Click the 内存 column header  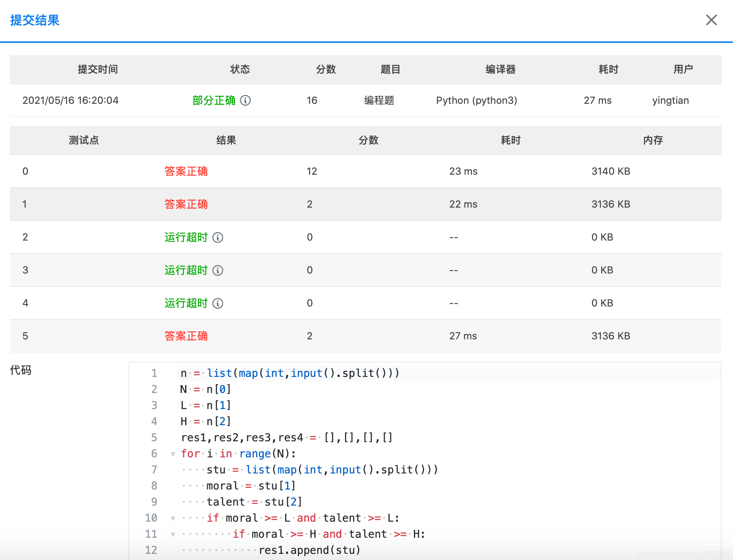click(653, 140)
